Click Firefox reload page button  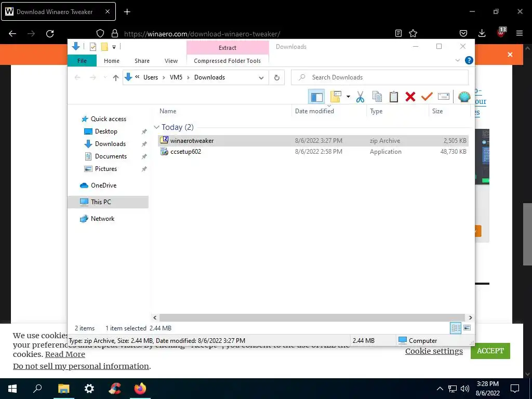point(50,34)
